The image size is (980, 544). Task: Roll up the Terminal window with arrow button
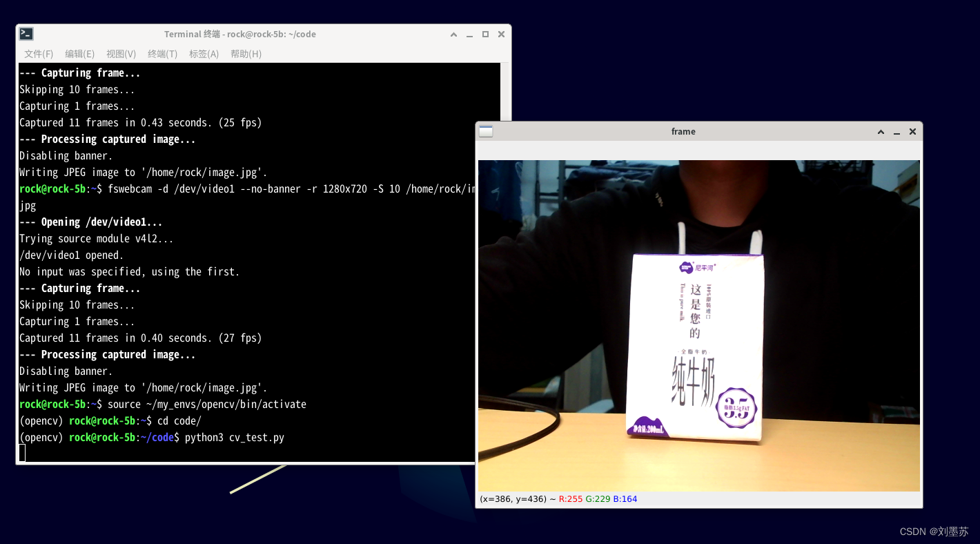(453, 35)
